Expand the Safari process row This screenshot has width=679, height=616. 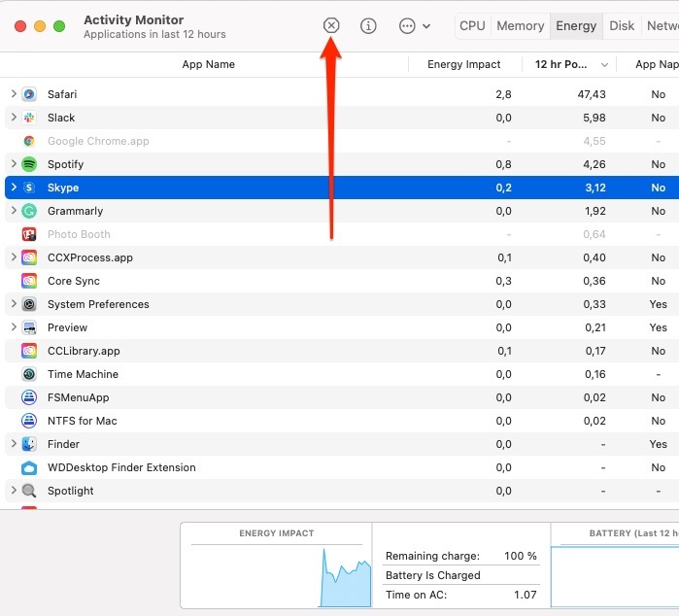click(x=14, y=93)
